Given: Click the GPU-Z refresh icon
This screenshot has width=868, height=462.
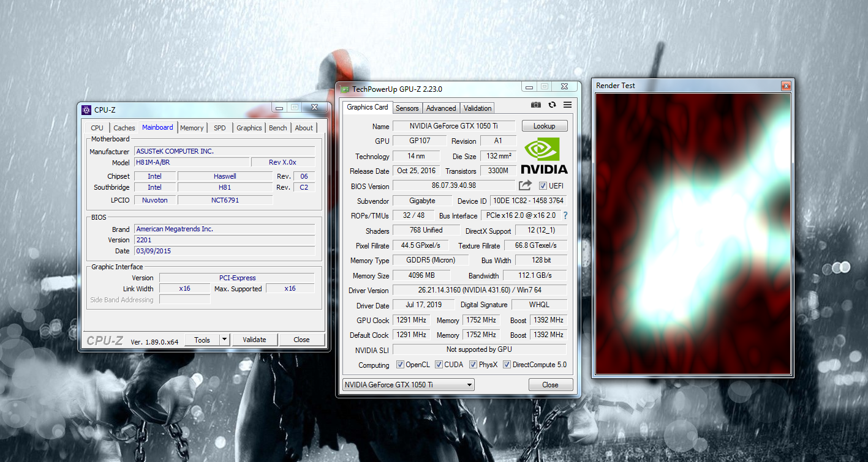Looking at the screenshot, I should 552,105.
